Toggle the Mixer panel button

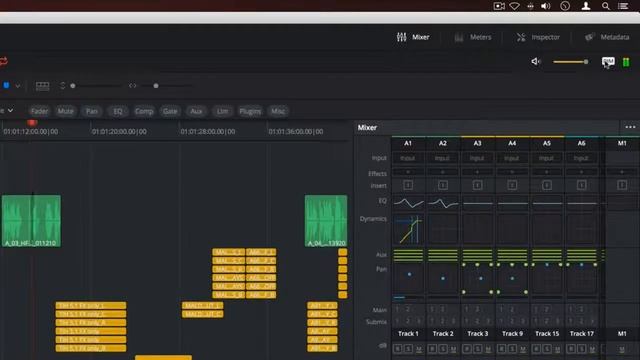[x=413, y=37]
